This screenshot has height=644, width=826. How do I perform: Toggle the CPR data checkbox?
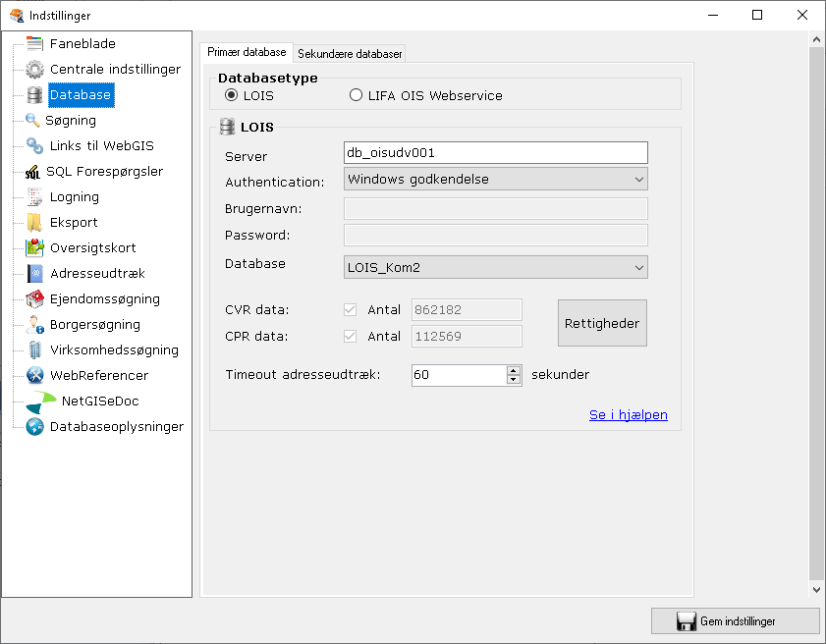click(x=350, y=335)
